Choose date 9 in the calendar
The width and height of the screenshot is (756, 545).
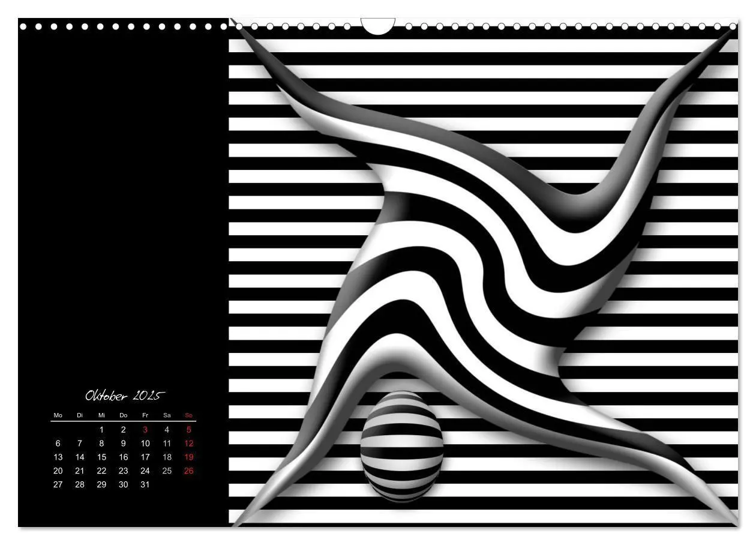coord(124,444)
